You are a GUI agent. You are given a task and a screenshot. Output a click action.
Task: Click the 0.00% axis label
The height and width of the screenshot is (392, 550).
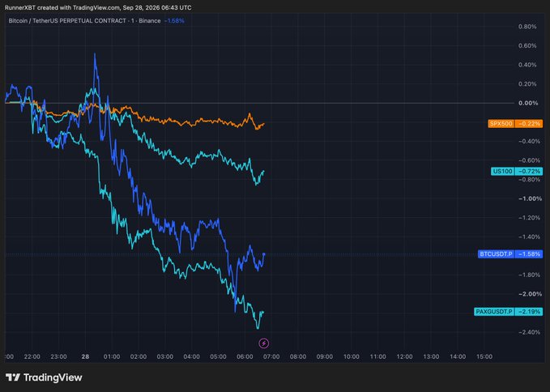(x=528, y=103)
